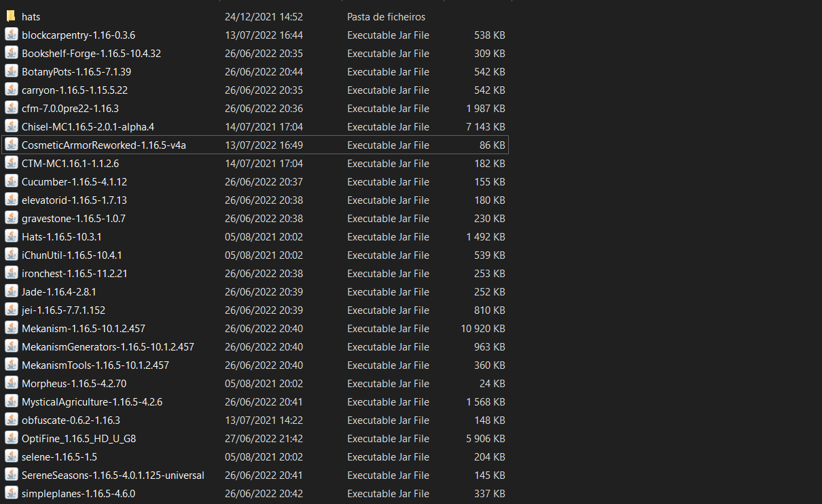Select the Chisel-MC1.16.5-2.0.1-alpha.4 jar icon
The image size is (822, 504).
[x=11, y=126]
